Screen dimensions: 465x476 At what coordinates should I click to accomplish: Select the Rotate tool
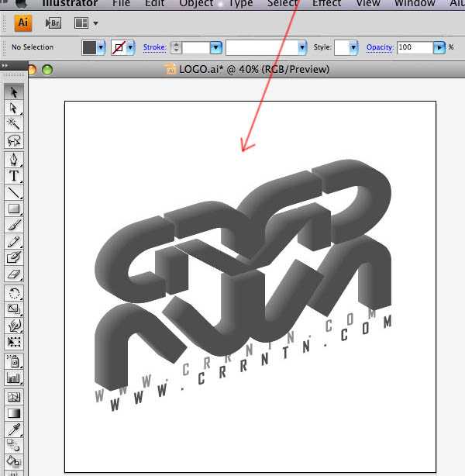14,293
